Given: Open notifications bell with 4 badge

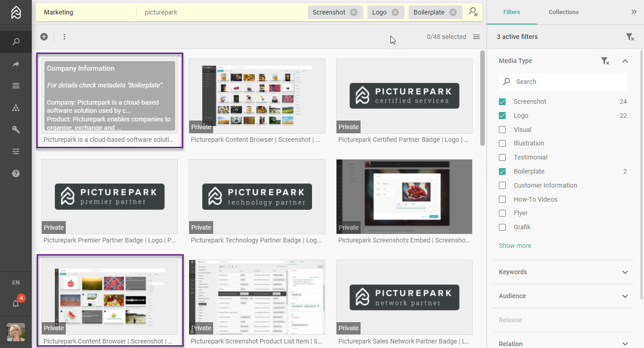Looking at the screenshot, I should pyautogui.click(x=16, y=303).
